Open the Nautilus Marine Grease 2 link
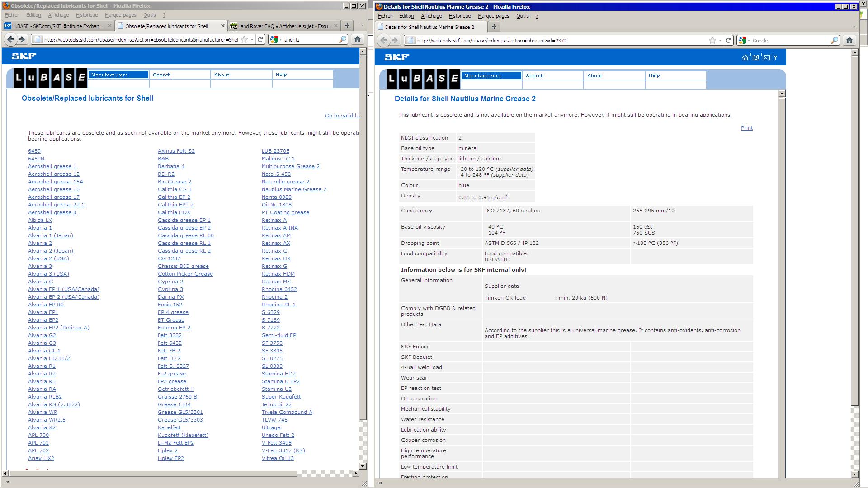This screenshot has height=488, width=868. (294, 190)
